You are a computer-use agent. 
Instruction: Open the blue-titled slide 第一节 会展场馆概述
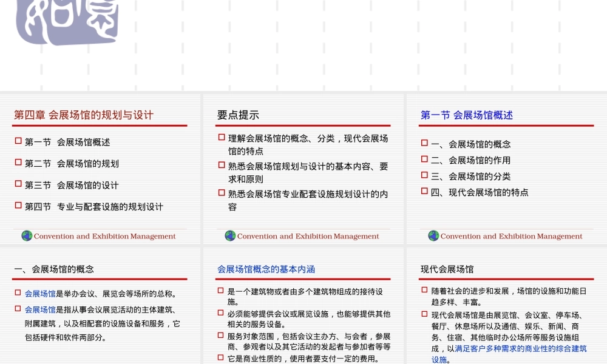[x=467, y=115]
